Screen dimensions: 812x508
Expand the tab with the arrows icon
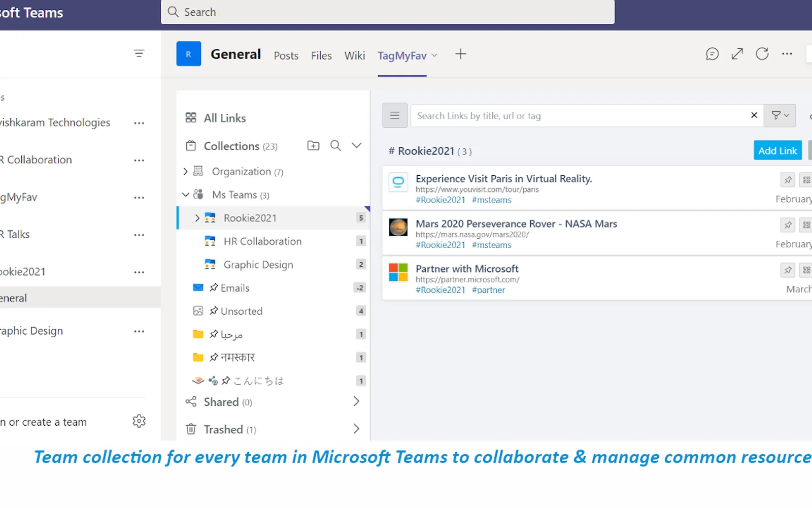(x=737, y=54)
